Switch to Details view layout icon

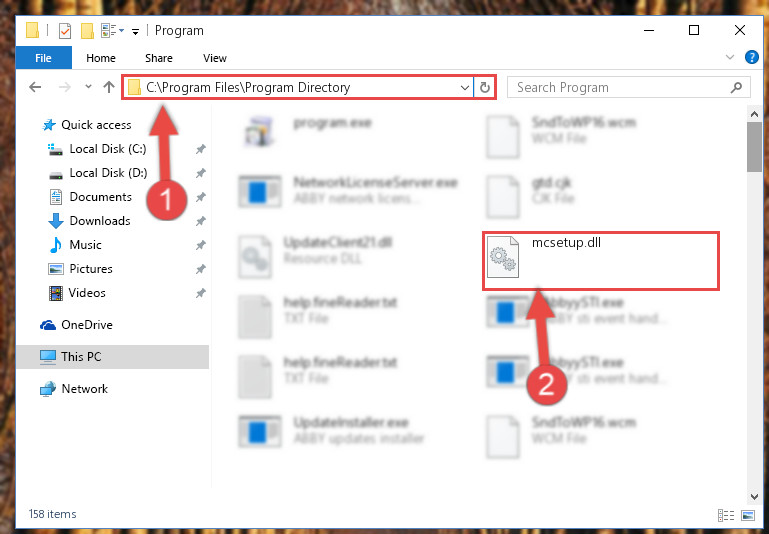tap(725, 515)
